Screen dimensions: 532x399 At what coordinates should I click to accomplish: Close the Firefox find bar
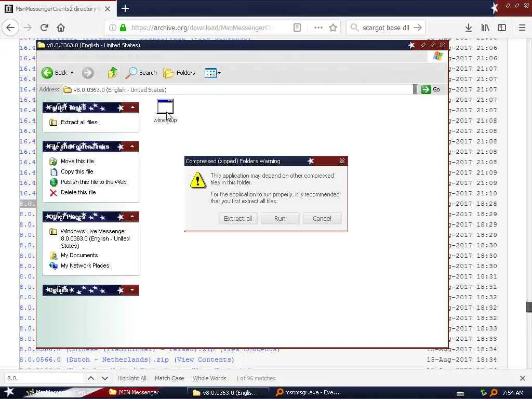click(523, 378)
